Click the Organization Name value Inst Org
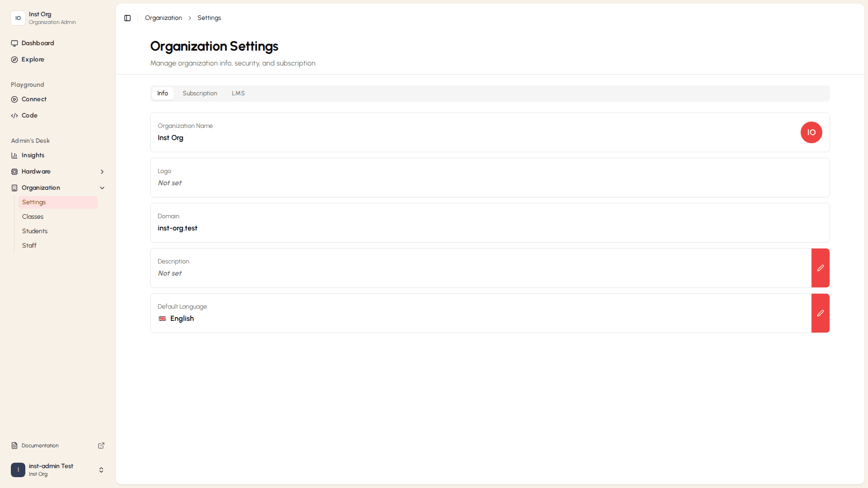Viewport: 868px width, 488px height. click(170, 138)
